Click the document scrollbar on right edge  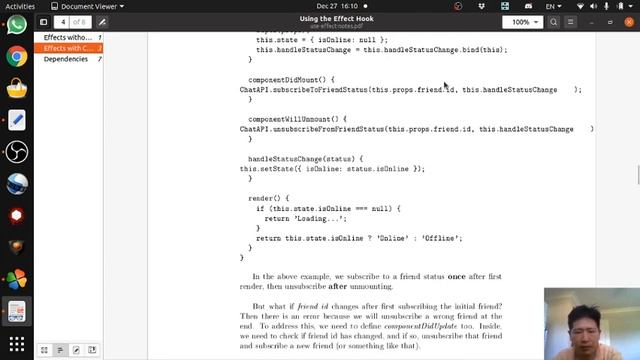(x=638, y=175)
